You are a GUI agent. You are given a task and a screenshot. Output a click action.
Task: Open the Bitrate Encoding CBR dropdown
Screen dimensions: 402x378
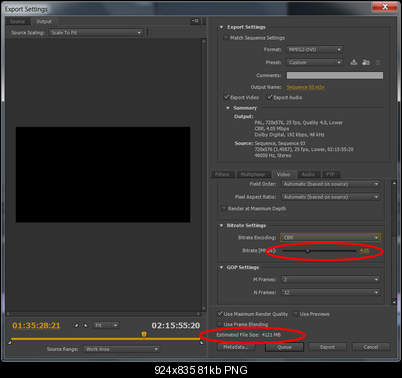click(330, 238)
